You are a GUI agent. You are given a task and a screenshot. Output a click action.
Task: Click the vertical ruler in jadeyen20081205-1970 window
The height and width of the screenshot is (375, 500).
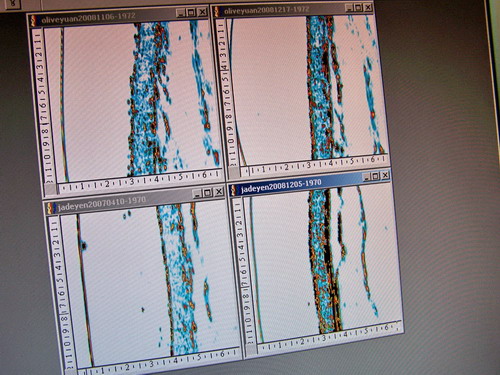tap(243, 270)
